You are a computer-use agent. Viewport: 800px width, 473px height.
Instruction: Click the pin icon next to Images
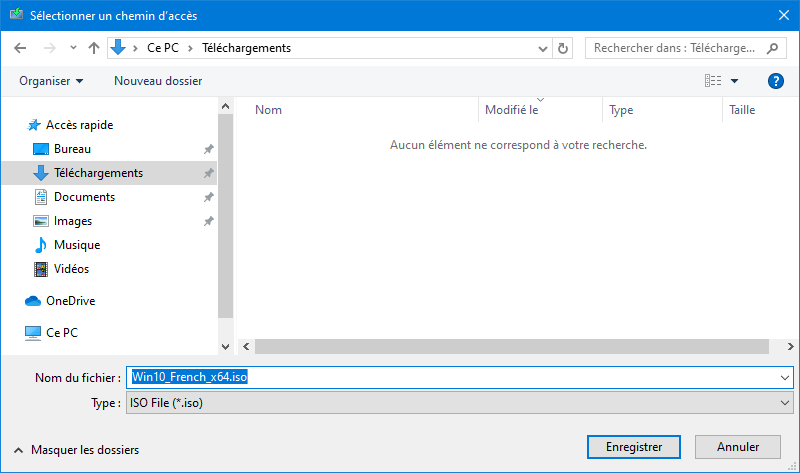pos(208,221)
